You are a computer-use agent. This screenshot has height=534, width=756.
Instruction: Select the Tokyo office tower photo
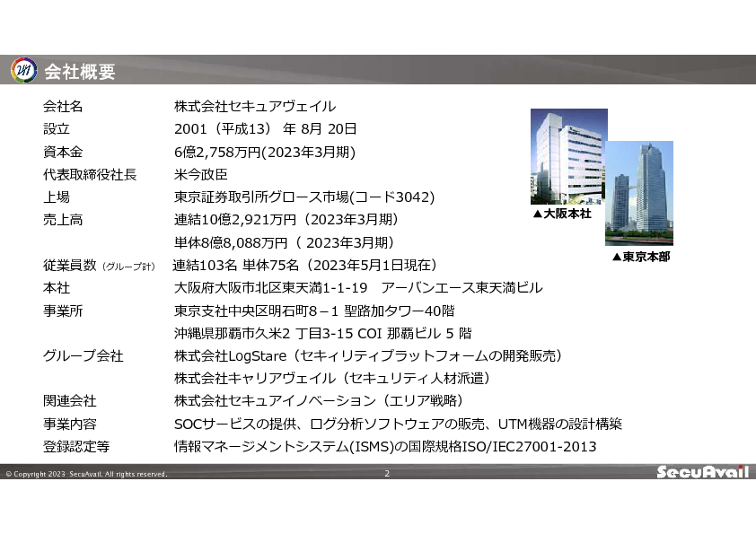pyautogui.click(x=639, y=192)
